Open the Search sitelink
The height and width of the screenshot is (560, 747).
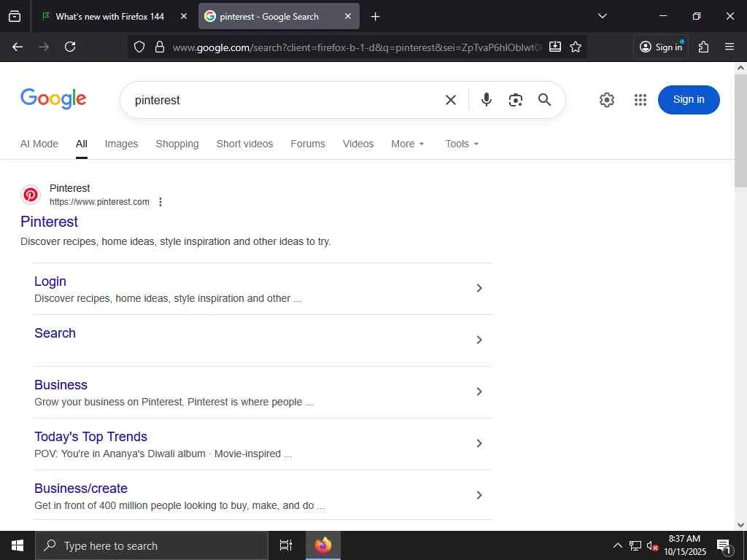55,332
